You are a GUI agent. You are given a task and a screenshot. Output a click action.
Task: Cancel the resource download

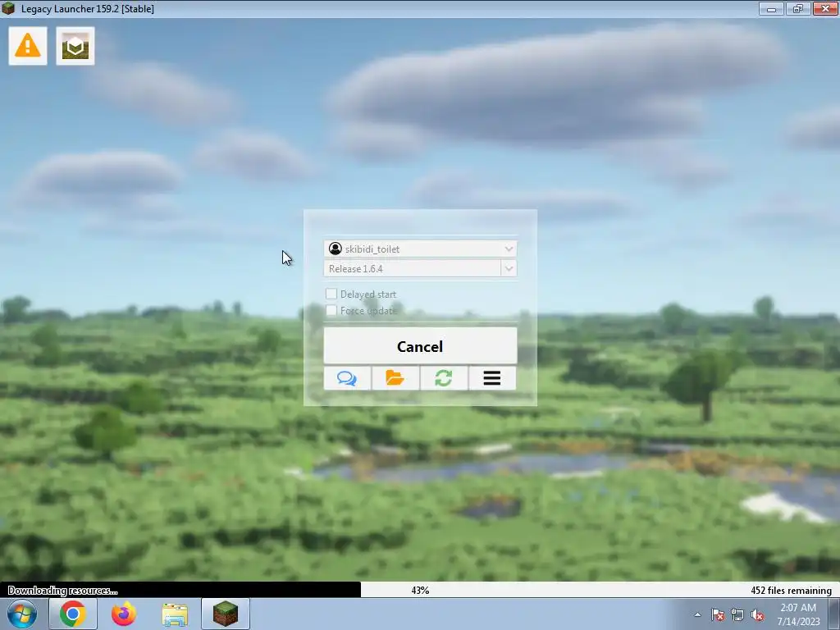tap(420, 346)
